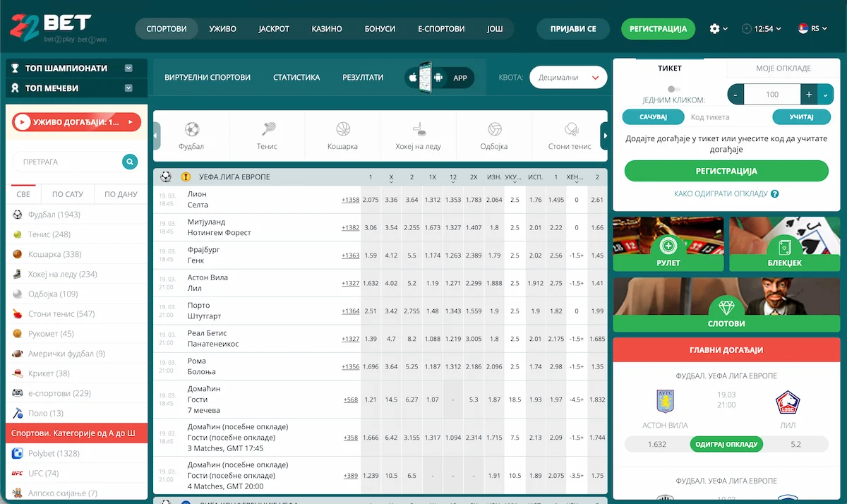Select the Одбојка icon in carousel
847x504 pixels.
(x=495, y=130)
